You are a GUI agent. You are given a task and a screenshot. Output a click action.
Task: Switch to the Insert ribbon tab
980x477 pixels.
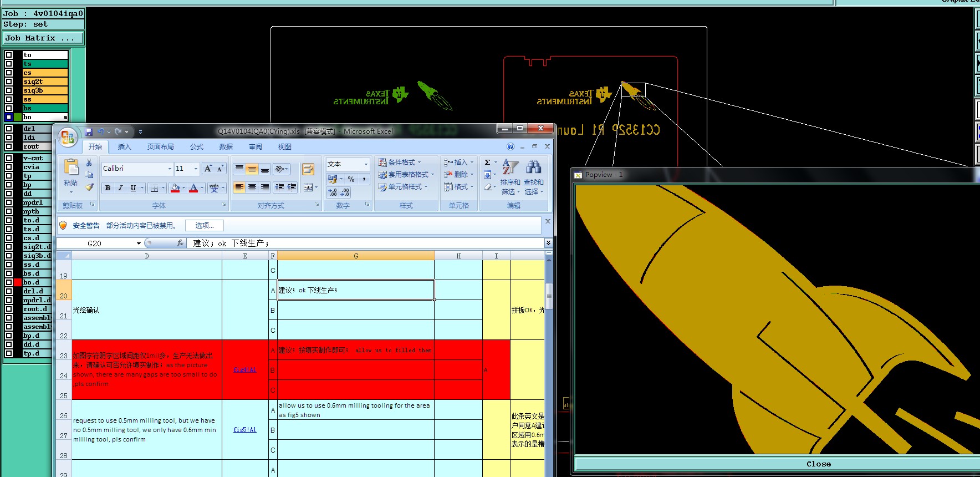click(124, 147)
